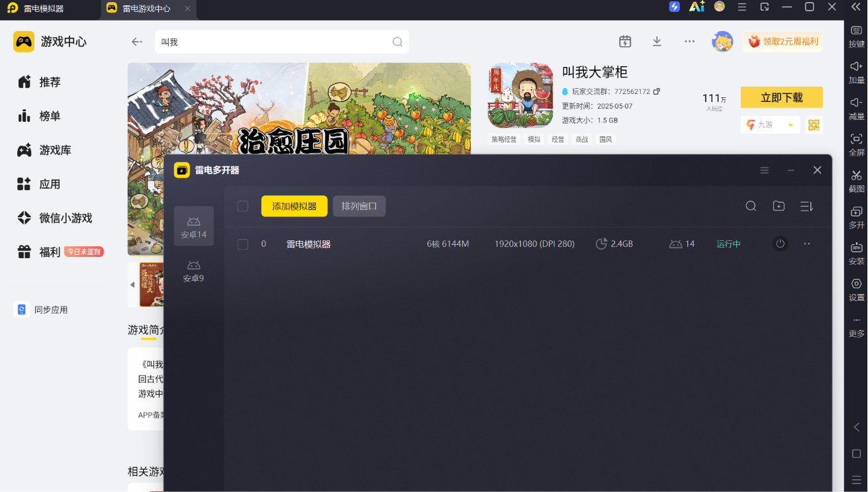The image size is (868, 492).
Task: Toggle 全屏 fullscreen mode in sidebar
Action: [857, 145]
